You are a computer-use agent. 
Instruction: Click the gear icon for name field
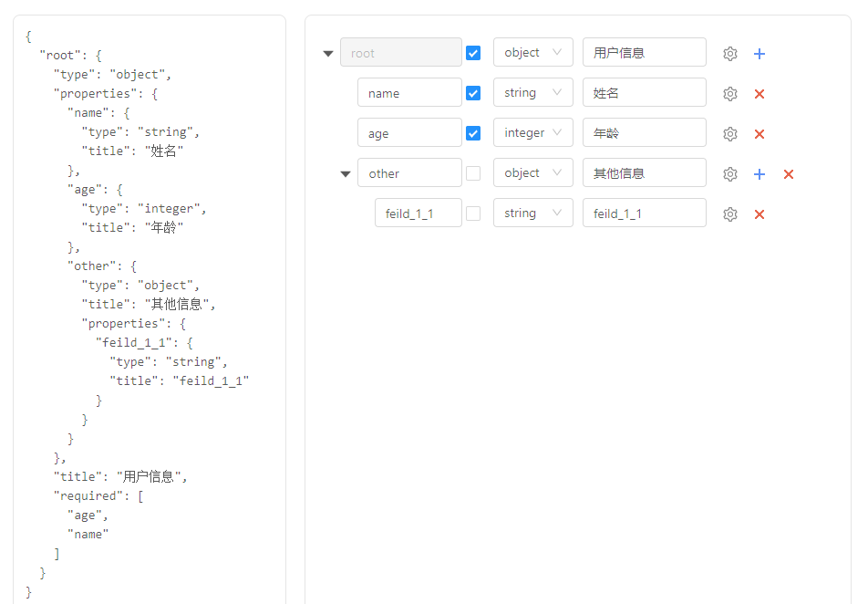[729, 94]
